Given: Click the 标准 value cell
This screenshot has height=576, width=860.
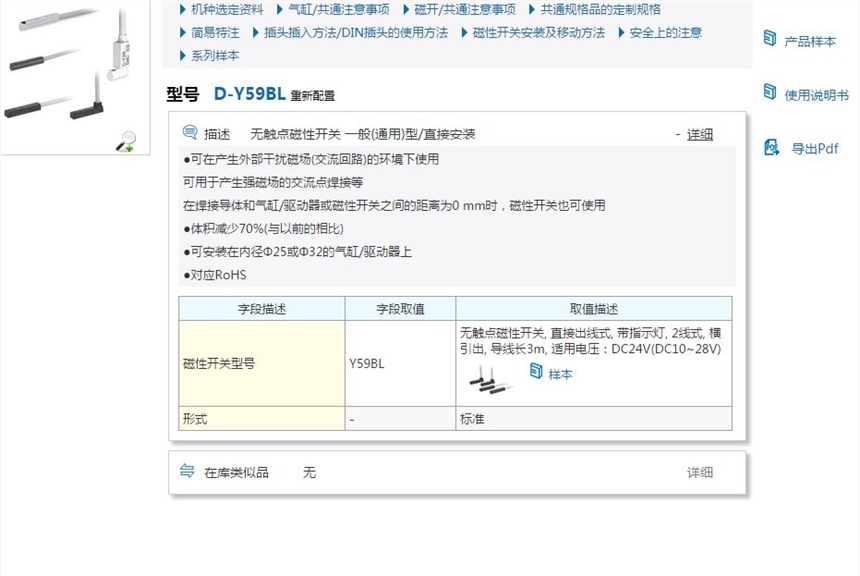Looking at the screenshot, I should point(594,419).
